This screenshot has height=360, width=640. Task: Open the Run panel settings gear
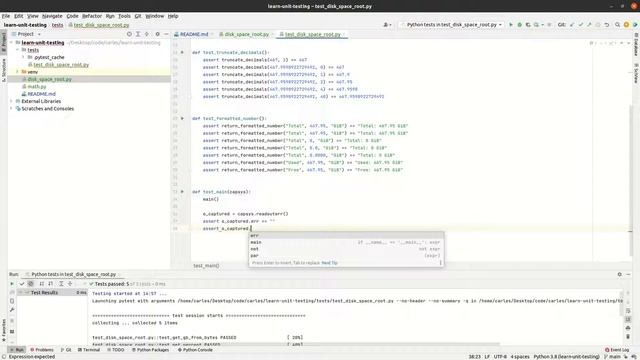[x=620, y=274]
